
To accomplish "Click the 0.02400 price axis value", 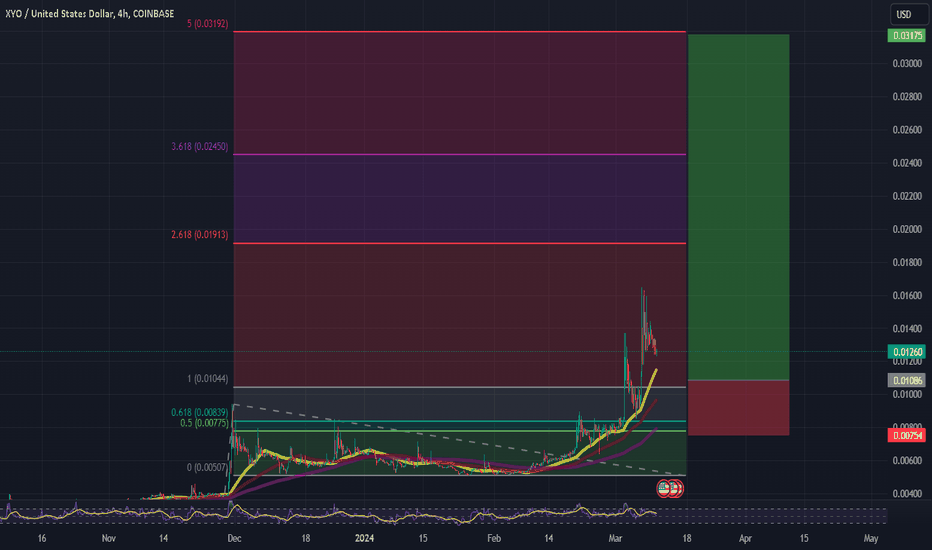I will coord(907,163).
